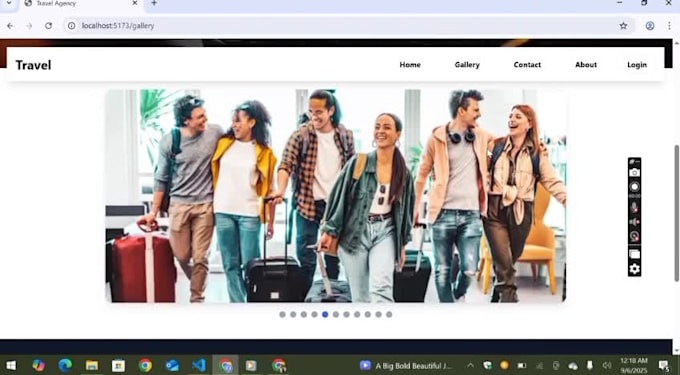
Task: Open OneDrive cloud tray icon
Action: coord(573,366)
